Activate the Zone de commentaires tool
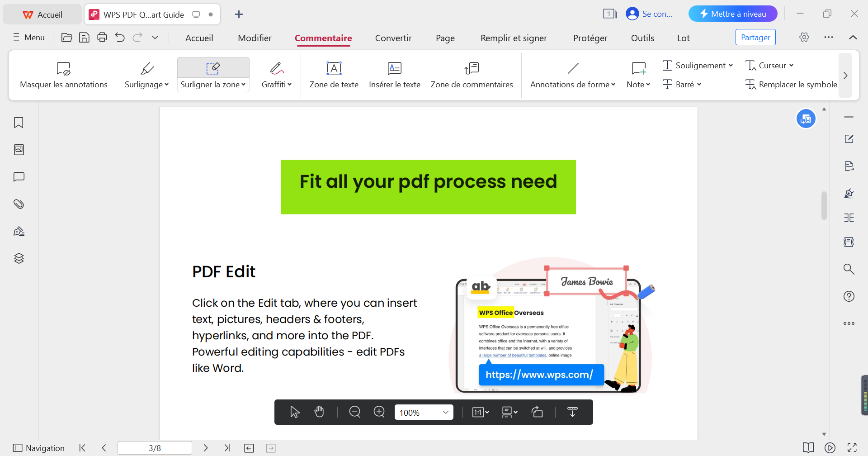The height and width of the screenshot is (456, 868). 472,75
